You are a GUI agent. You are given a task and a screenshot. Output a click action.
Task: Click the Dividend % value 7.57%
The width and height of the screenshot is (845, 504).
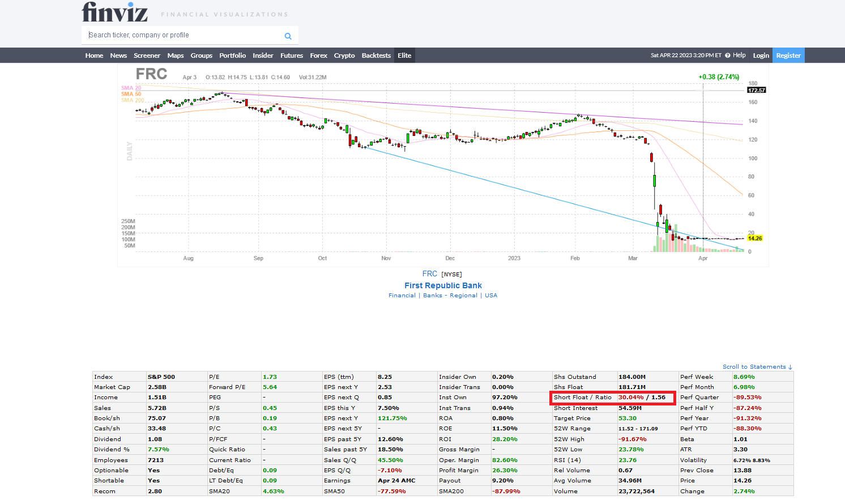159,450
